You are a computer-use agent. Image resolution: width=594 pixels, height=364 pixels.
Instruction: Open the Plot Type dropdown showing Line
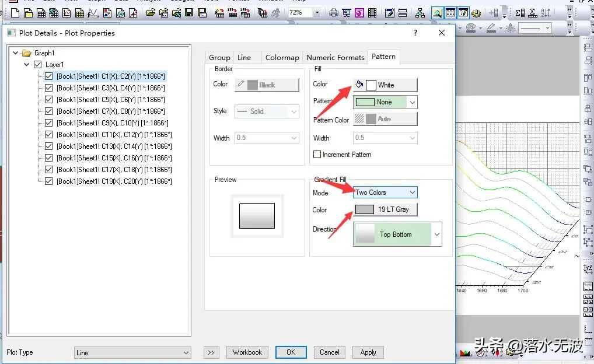(132, 353)
